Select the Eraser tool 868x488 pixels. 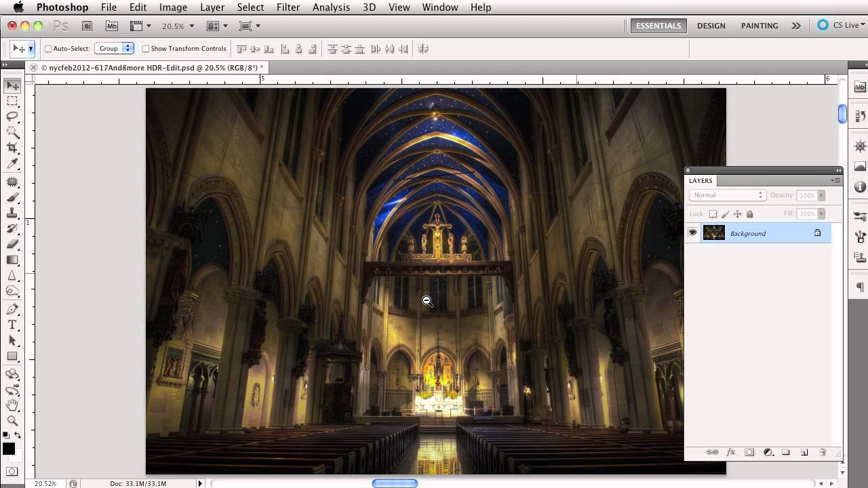(x=12, y=244)
